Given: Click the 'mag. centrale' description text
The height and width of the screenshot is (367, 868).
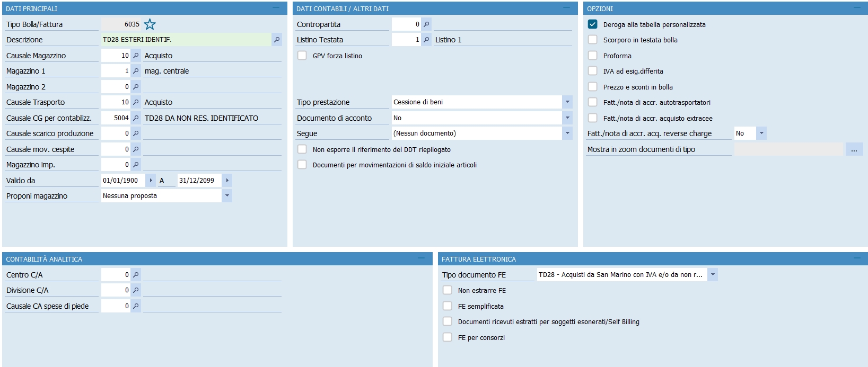Looking at the screenshot, I should (x=166, y=71).
